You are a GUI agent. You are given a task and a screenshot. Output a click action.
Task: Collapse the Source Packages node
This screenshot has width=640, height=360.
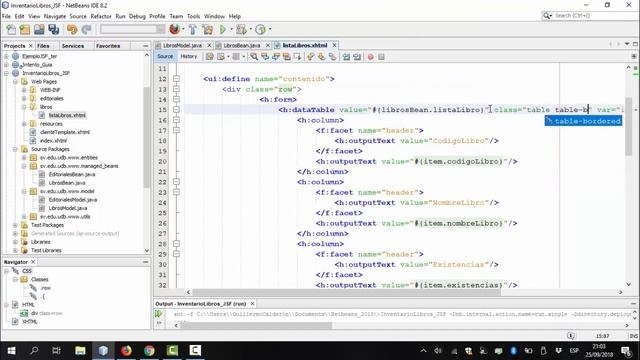[15, 149]
